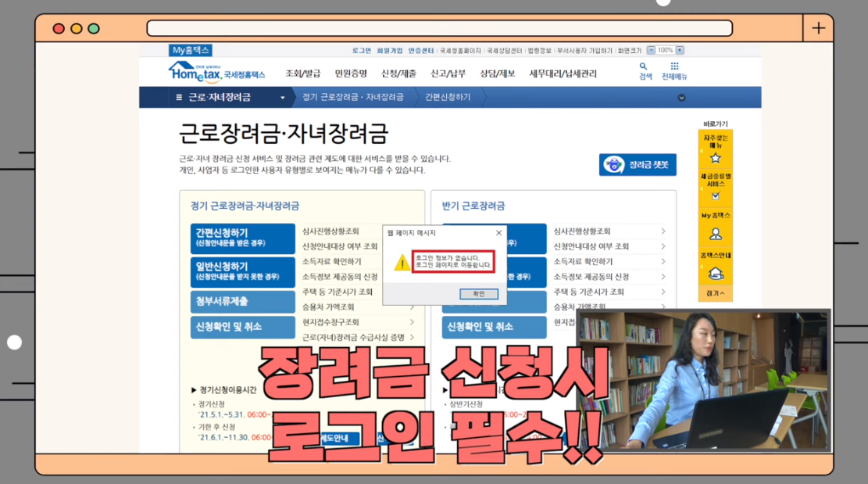The width and height of the screenshot is (868, 484).
Task: Click the 국세청홈페이지 link
Action: click(461, 50)
